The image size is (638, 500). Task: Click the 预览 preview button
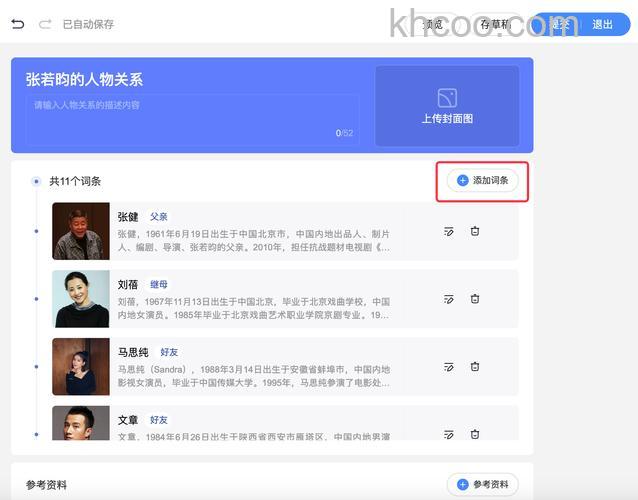[x=433, y=24]
